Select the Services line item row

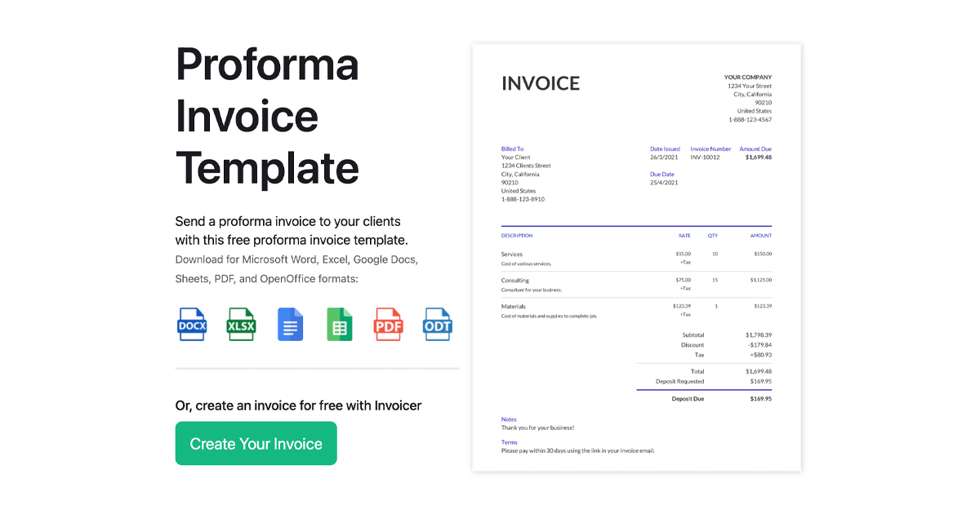coord(637,258)
